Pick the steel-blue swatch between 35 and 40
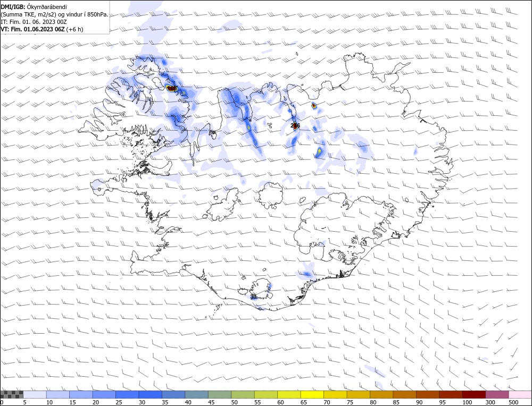The width and height of the screenshot is (532, 406). coord(173,394)
